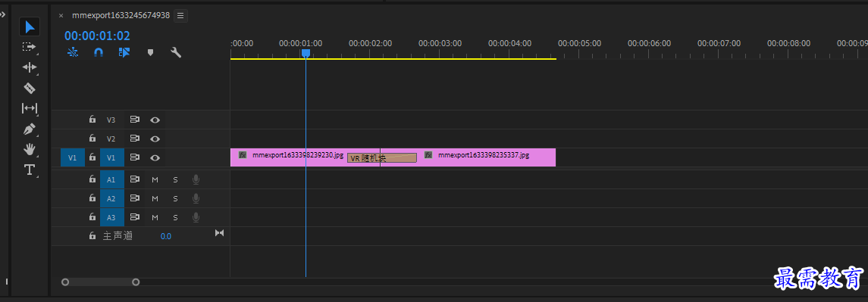Toggle sync lock on V2
This screenshot has height=302, width=868.
tap(134, 139)
